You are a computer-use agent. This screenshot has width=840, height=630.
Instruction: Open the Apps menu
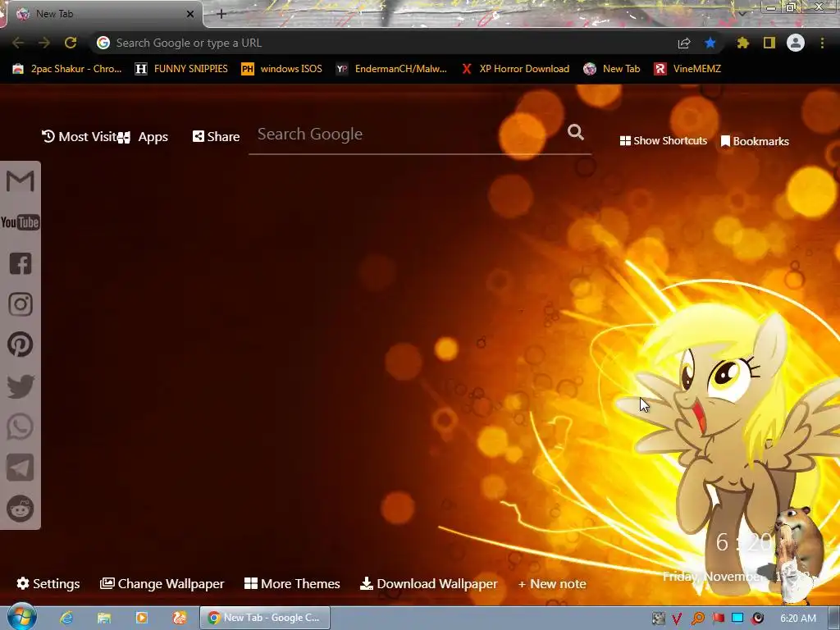(144, 137)
